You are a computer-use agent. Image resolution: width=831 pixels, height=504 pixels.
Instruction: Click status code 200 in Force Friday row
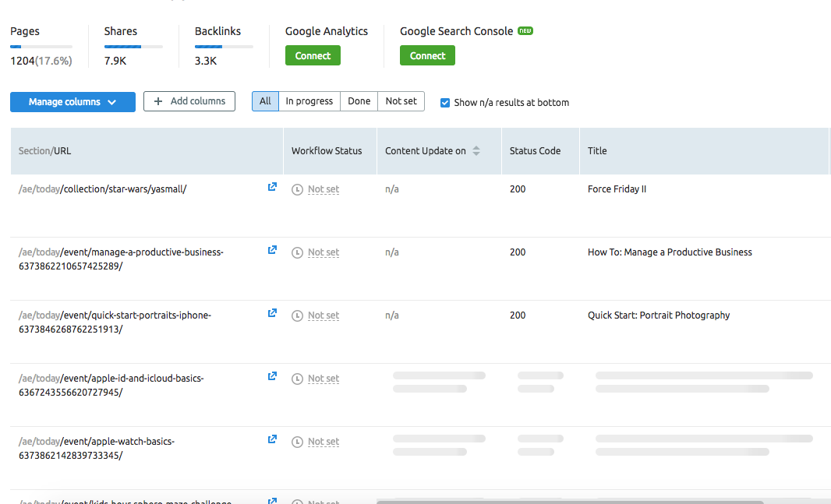tap(518, 189)
